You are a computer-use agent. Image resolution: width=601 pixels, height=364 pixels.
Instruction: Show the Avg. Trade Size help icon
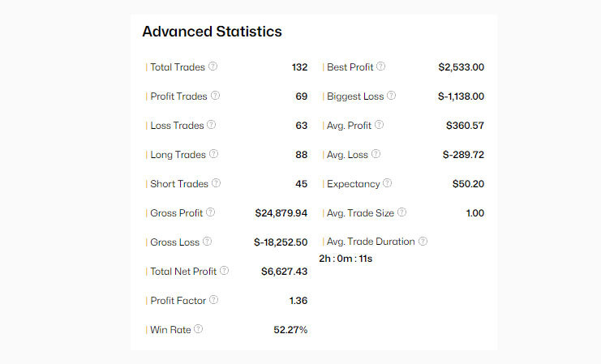(x=402, y=212)
